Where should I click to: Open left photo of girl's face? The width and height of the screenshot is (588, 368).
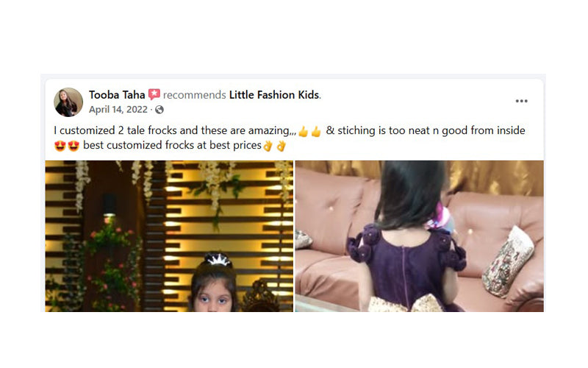coord(169,236)
